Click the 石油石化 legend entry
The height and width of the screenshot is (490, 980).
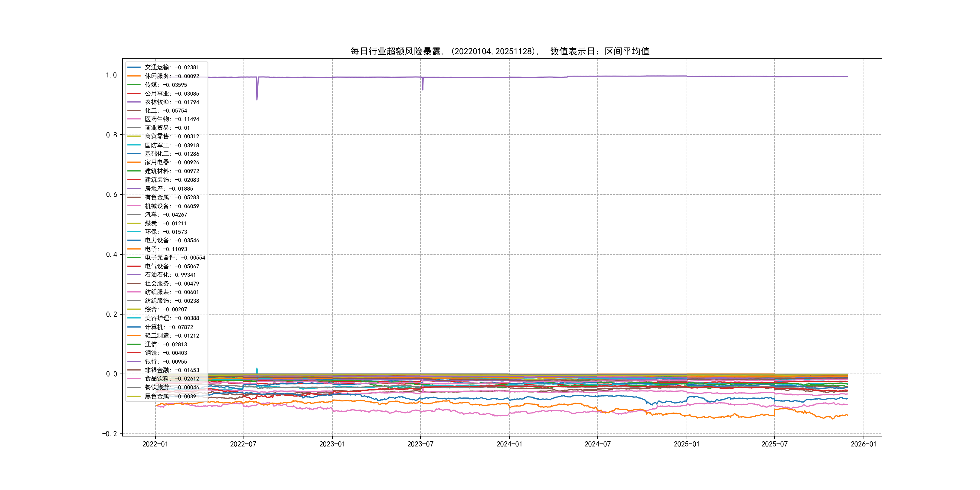click(x=170, y=275)
